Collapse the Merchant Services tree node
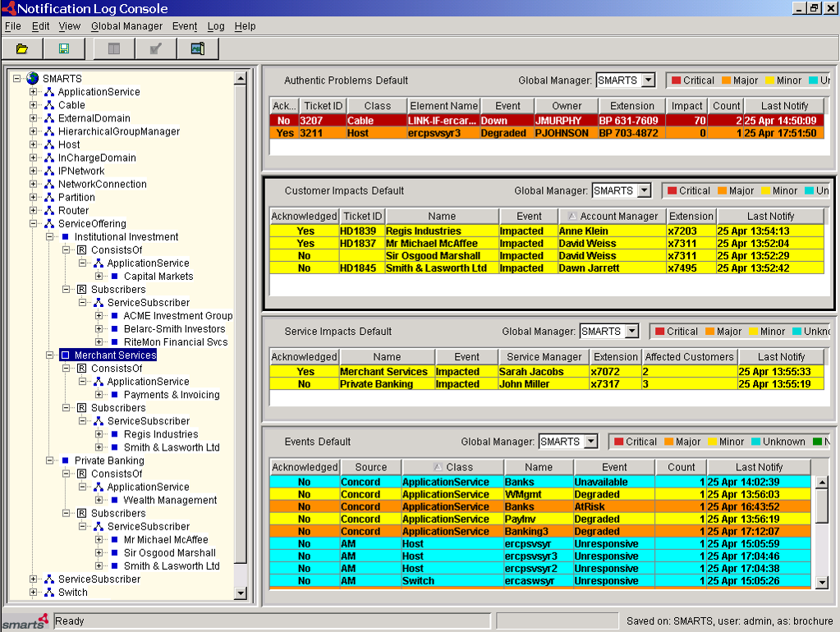 pos(49,355)
